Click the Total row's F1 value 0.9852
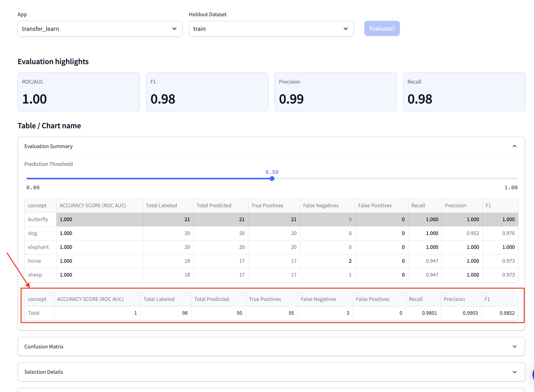The height and width of the screenshot is (392, 534). point(507,313)
